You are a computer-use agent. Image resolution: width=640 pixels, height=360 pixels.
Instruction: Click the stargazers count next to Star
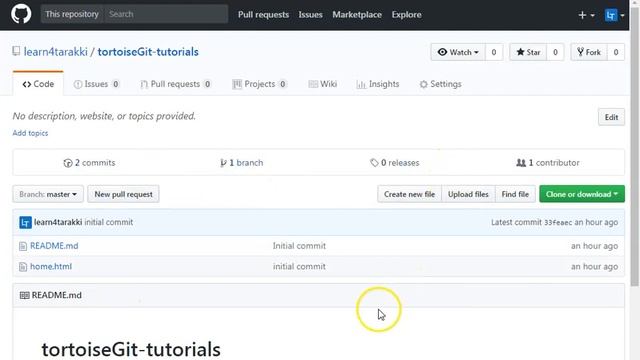(x=555, y=52)
